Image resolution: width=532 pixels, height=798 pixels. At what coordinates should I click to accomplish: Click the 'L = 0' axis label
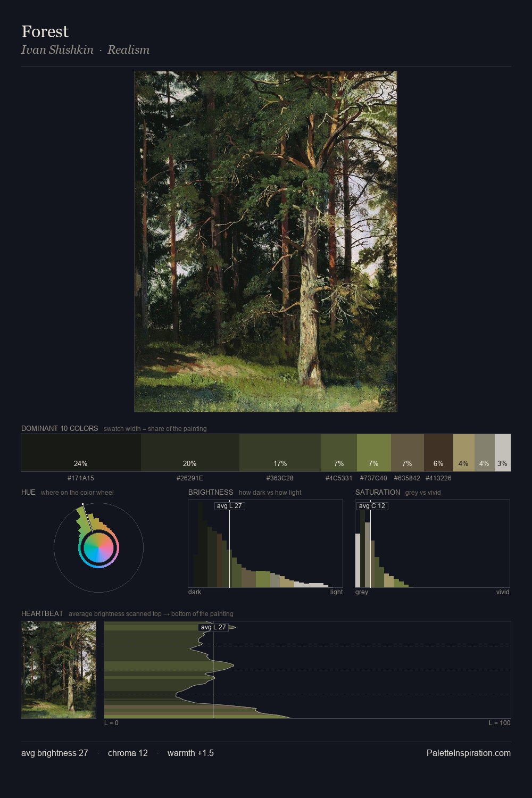[111, 723]
